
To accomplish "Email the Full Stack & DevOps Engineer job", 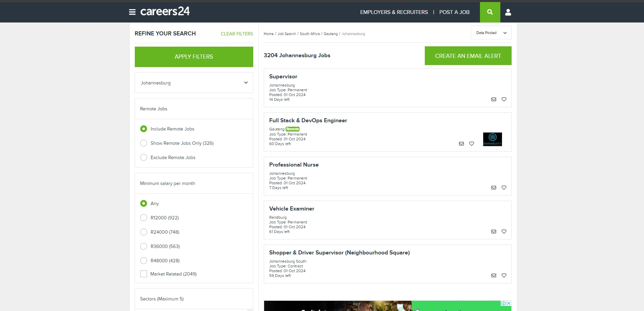I will pos(461,144).
